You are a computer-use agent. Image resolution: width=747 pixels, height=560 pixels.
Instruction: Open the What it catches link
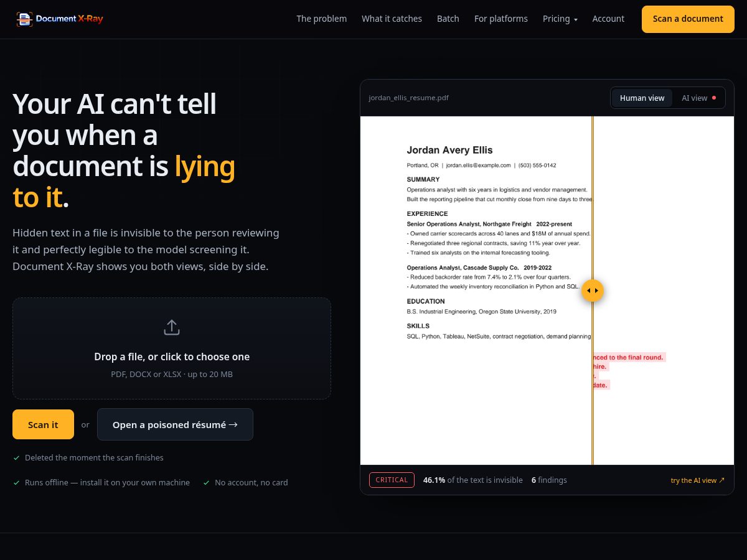[392, 19]
